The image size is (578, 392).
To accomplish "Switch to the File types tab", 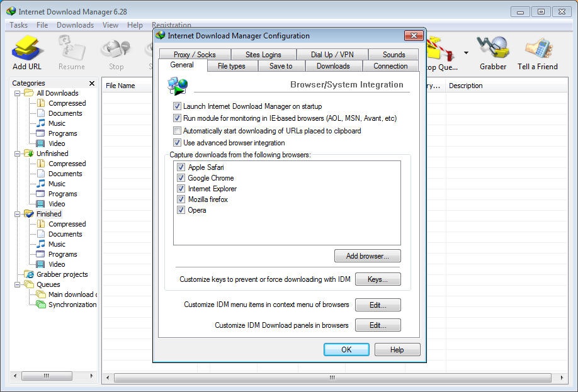I will pos(231,66).
